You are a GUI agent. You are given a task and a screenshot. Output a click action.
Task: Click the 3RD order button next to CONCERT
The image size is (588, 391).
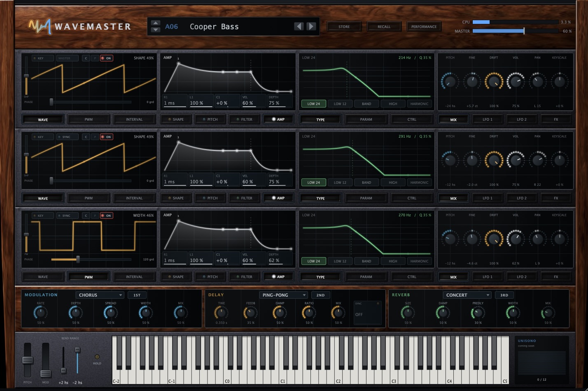(504, 295)
